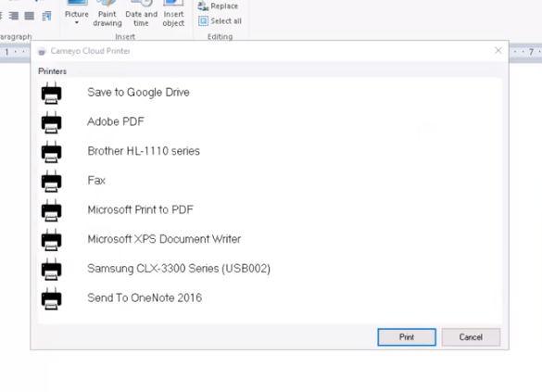Click Paint drawing in WordPad ribbon
The height and width of the screenshot is (392, 542).
pos(107,14)
